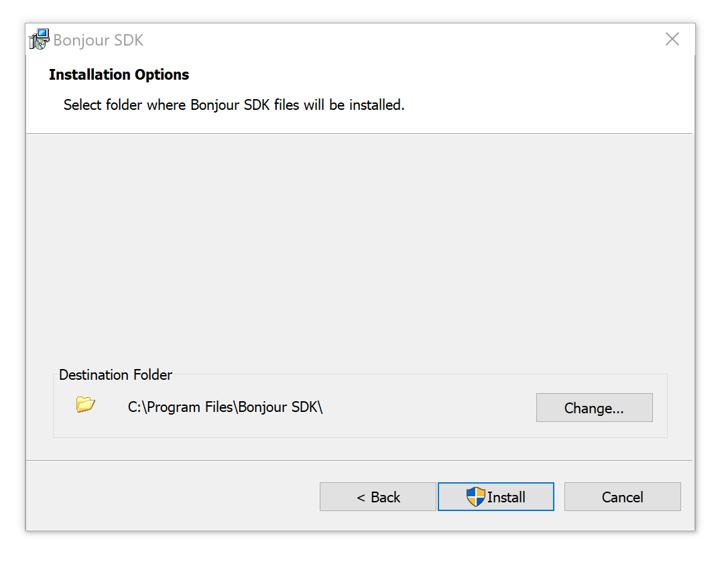728x572 pixels.
Task: Click the yellow open folder icon
Action: click(x=85, y=405)
